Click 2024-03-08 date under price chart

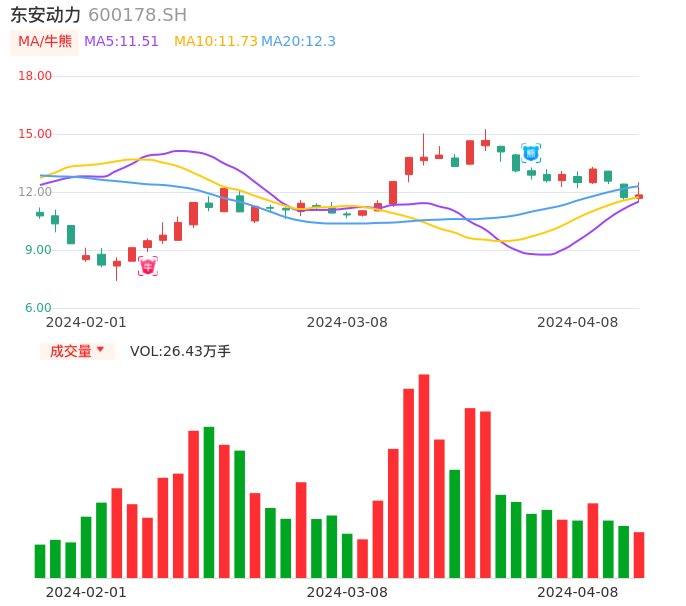click(347, 322)
